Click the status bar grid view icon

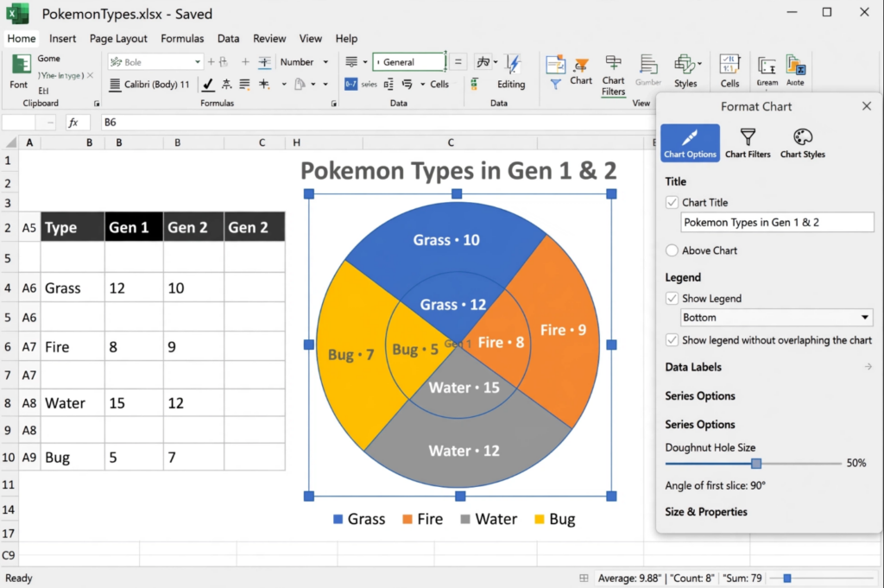584,578
